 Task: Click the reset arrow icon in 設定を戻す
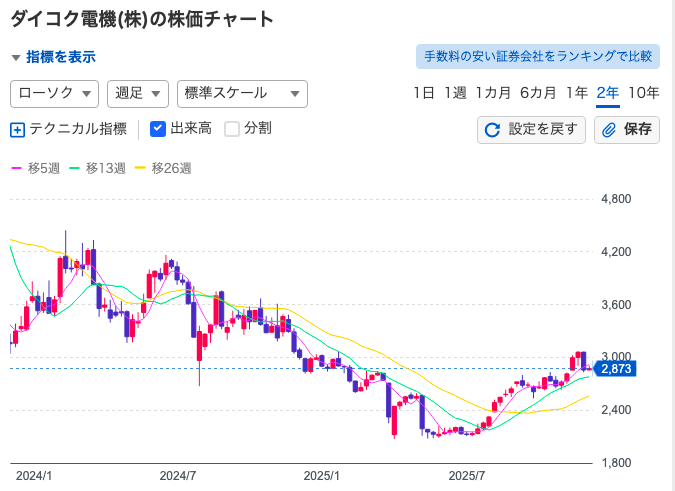point(492,130)
